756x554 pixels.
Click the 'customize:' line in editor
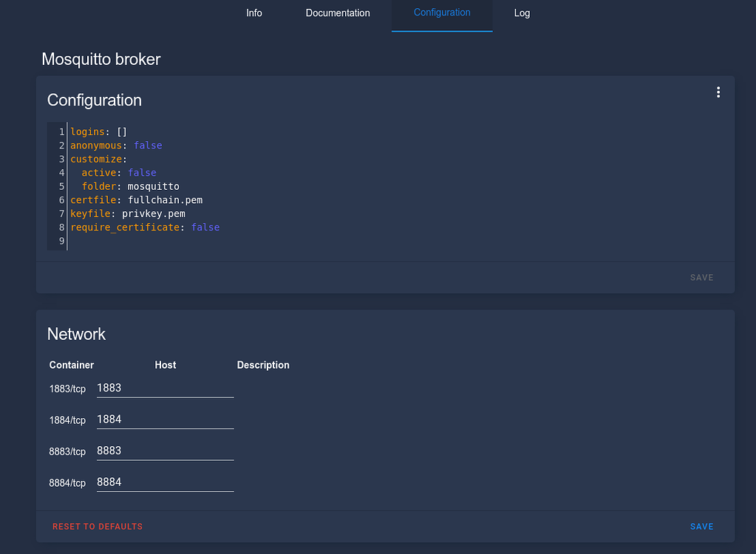point(99,159)
